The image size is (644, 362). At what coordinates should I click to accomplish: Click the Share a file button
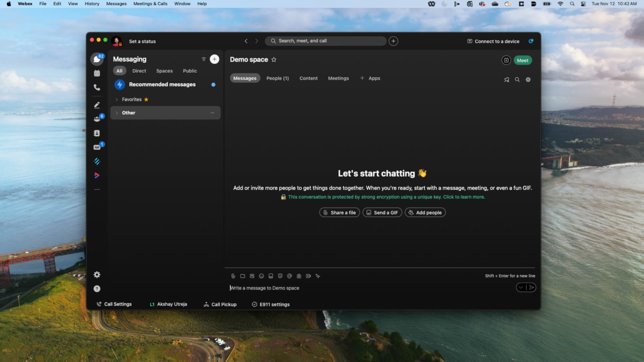340,212
